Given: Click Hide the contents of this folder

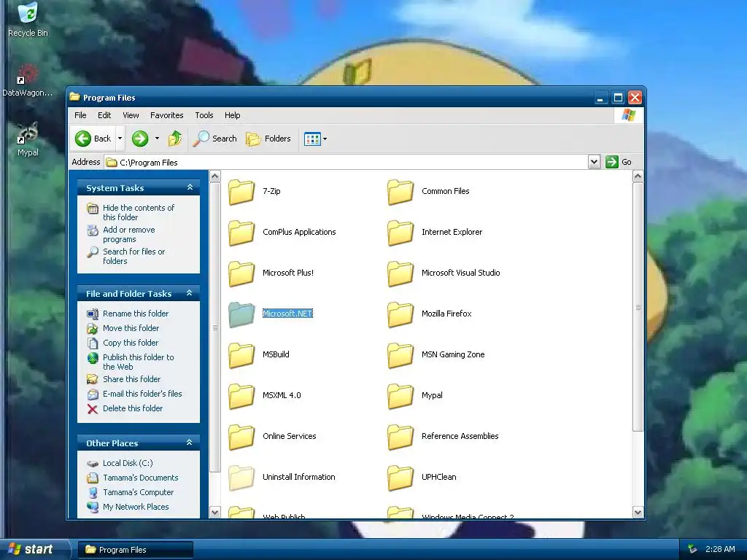Looking at the screenshot, I should click(x=139, y=212).
